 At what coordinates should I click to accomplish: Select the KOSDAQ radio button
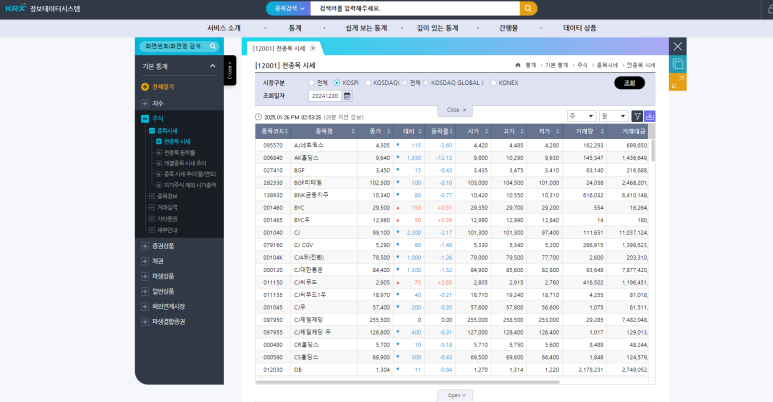pyautogui.click(x=368, y=83)
